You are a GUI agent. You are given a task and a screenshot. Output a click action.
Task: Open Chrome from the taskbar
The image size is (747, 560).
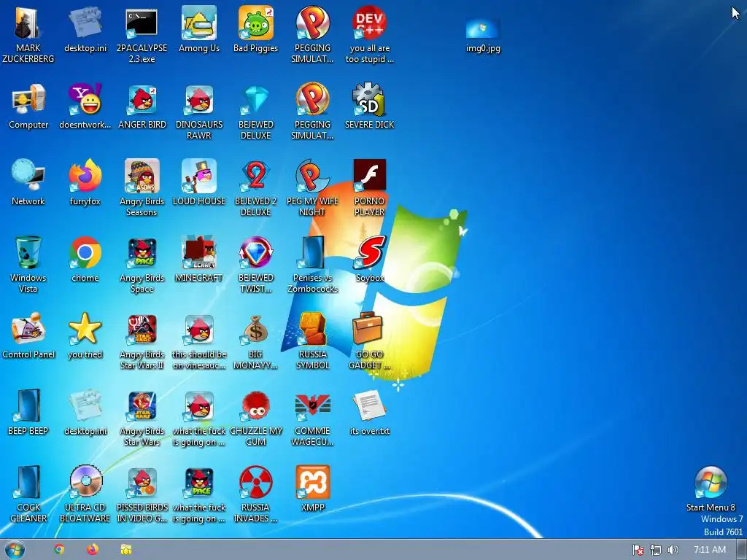pyautogui.click(x=59, y=550)
